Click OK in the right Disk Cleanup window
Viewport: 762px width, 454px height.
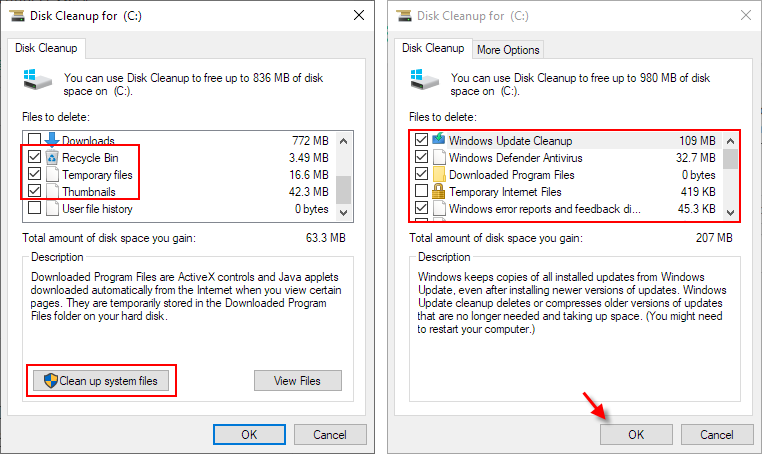(636, 435)
